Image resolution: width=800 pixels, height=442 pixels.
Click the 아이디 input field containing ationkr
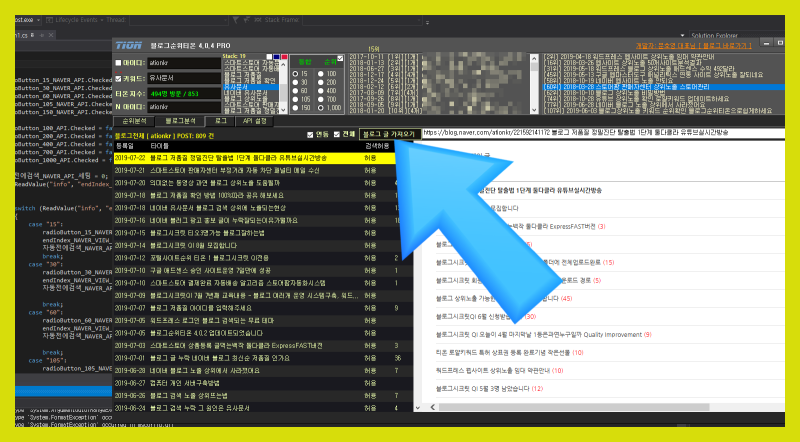pyautogui.click(x=184, y=63)
